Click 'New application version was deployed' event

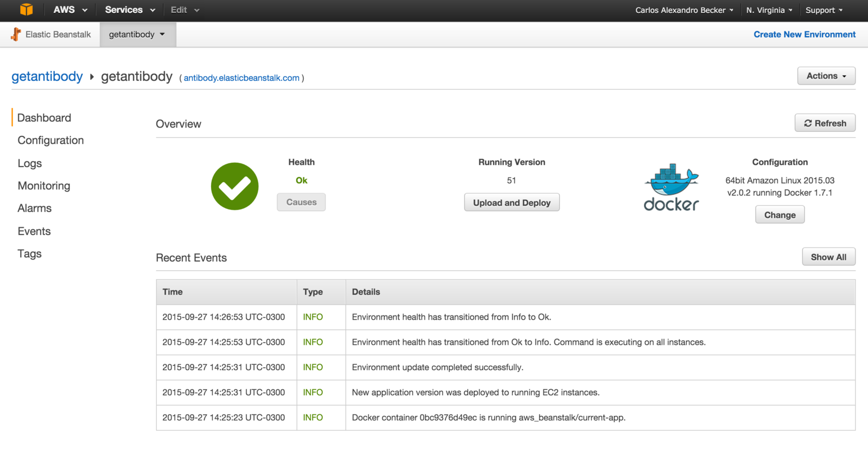pyautogui.click(x=476, y=393)
